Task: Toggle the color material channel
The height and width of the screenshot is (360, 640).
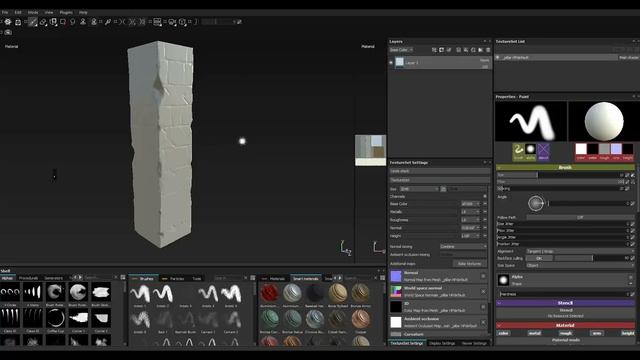Action: 504,333
